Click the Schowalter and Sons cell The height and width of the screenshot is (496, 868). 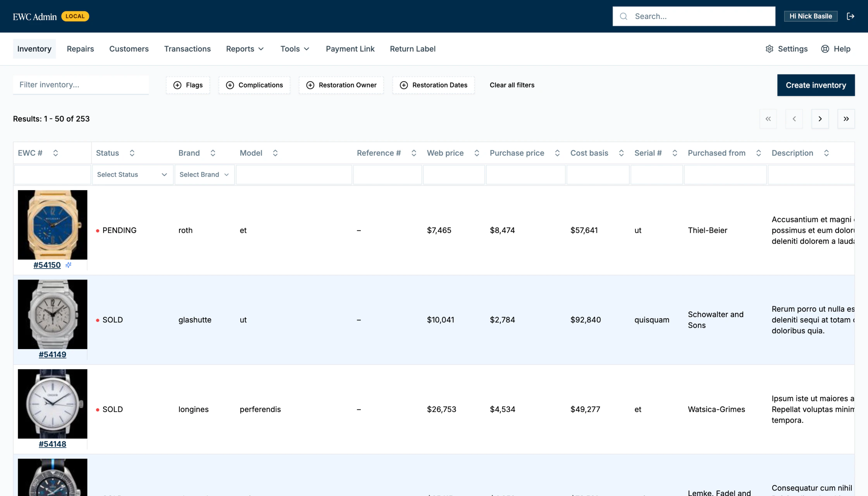716,320
